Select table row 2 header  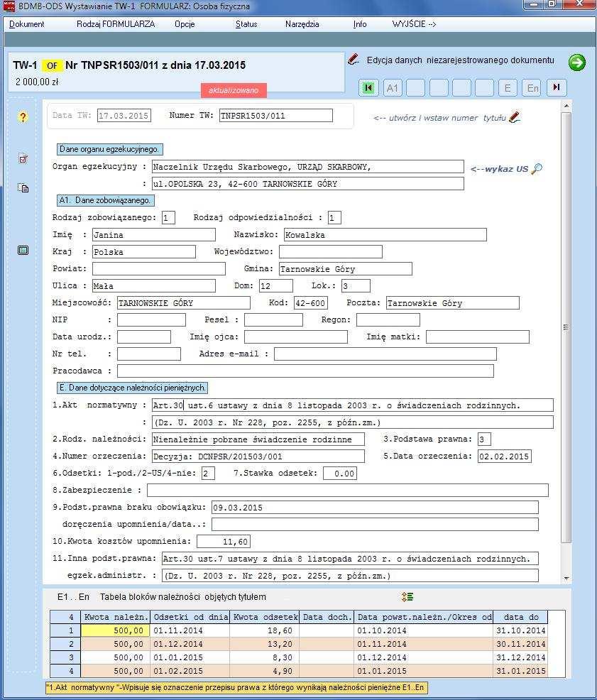[x=65, y=644]
